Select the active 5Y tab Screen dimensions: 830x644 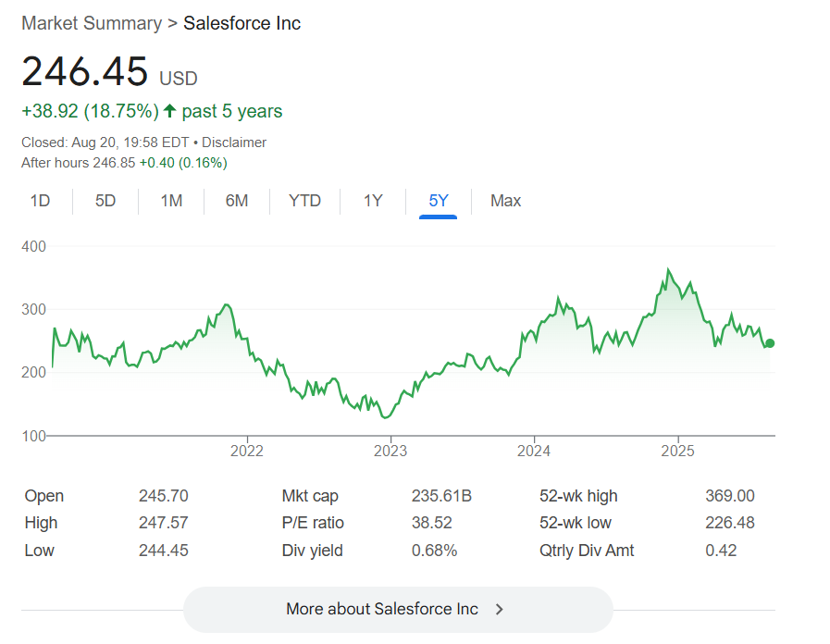tap(439, 201)
